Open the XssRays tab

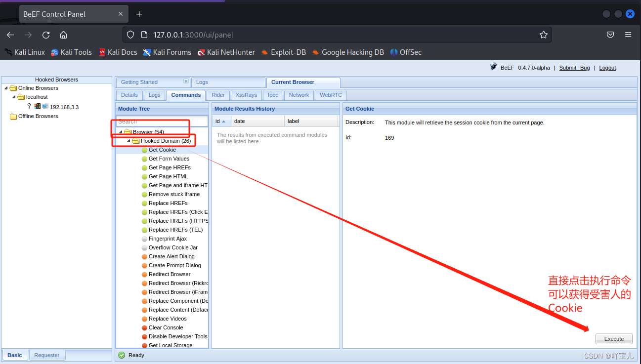246,95
